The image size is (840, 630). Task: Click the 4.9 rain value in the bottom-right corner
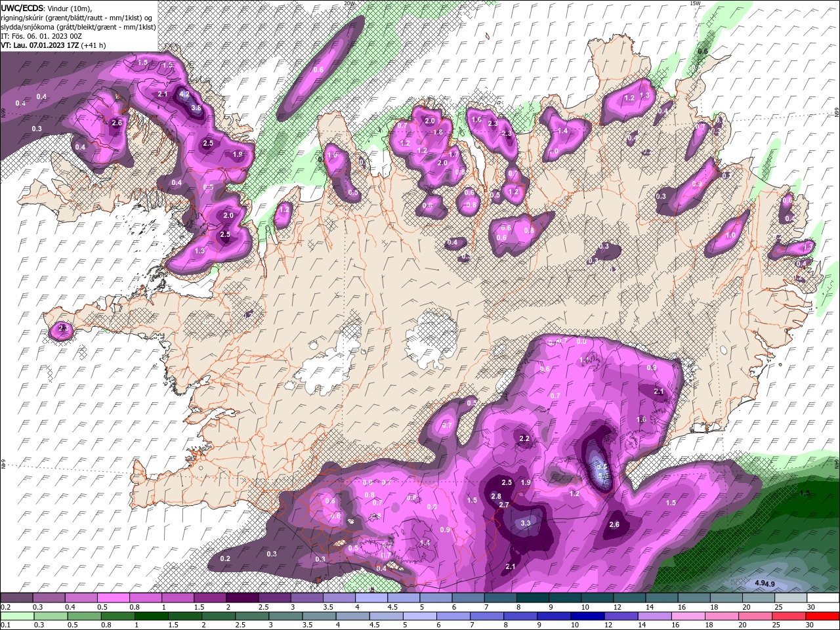coord(765,583)
